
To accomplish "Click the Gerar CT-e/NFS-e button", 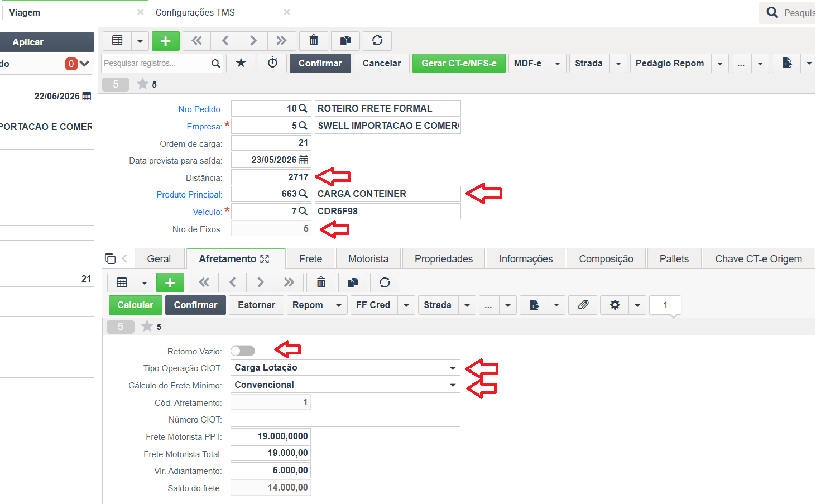I will click(x=459, y=63).
